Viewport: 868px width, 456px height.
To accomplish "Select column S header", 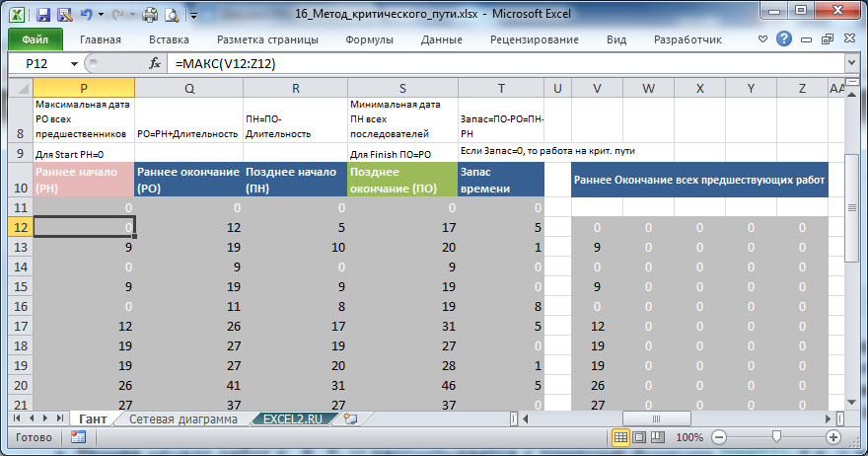I will 402,88.
